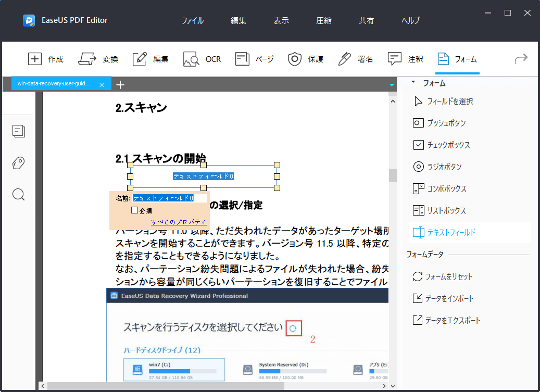Click the 変換 (convert) tool
Screen dimensions: 540x392
coord(98,59)
